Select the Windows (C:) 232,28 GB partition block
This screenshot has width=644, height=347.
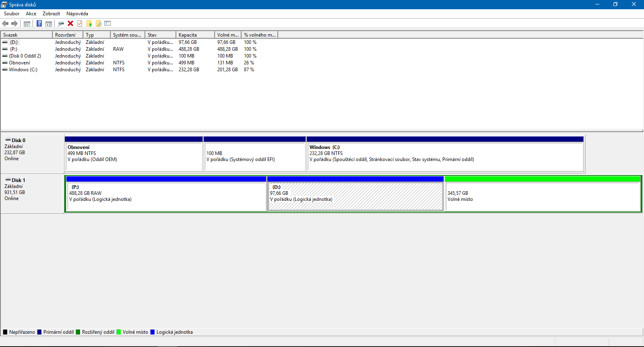coord(445,154)
